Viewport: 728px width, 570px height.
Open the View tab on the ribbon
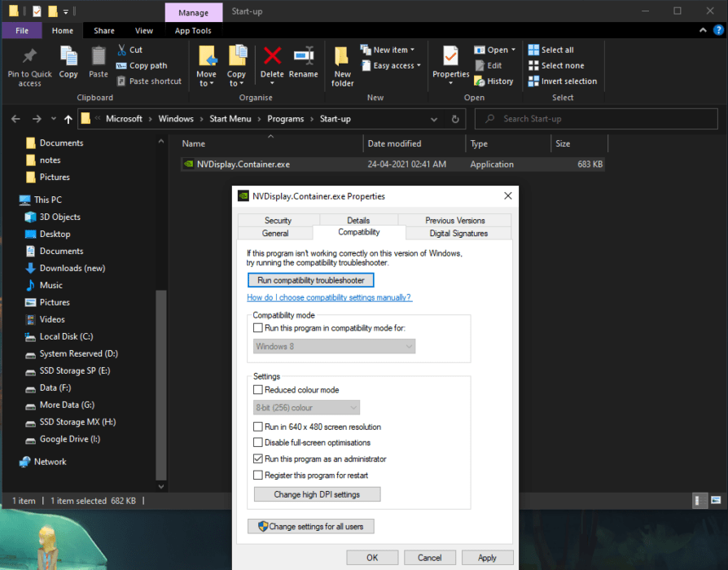point(144,30)
